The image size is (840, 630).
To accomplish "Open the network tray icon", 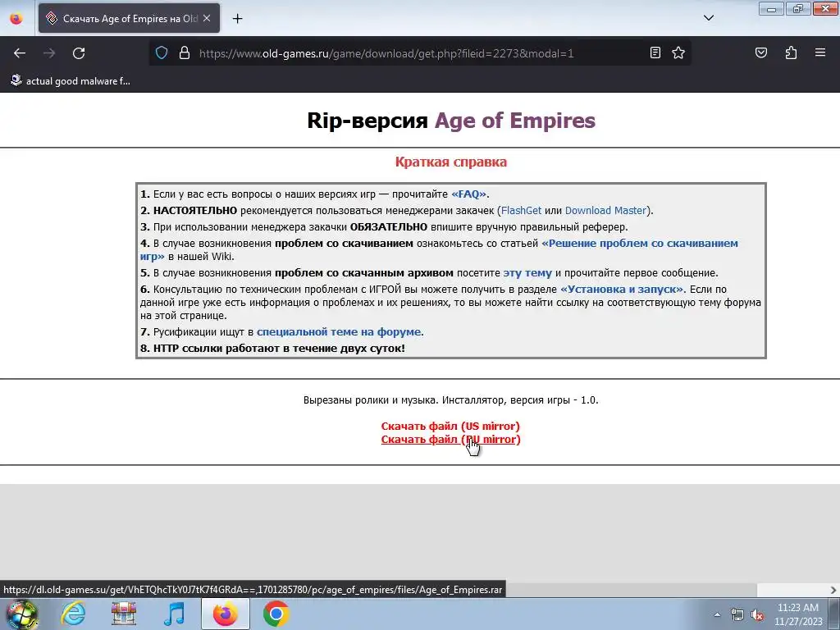I will point(737,614).
